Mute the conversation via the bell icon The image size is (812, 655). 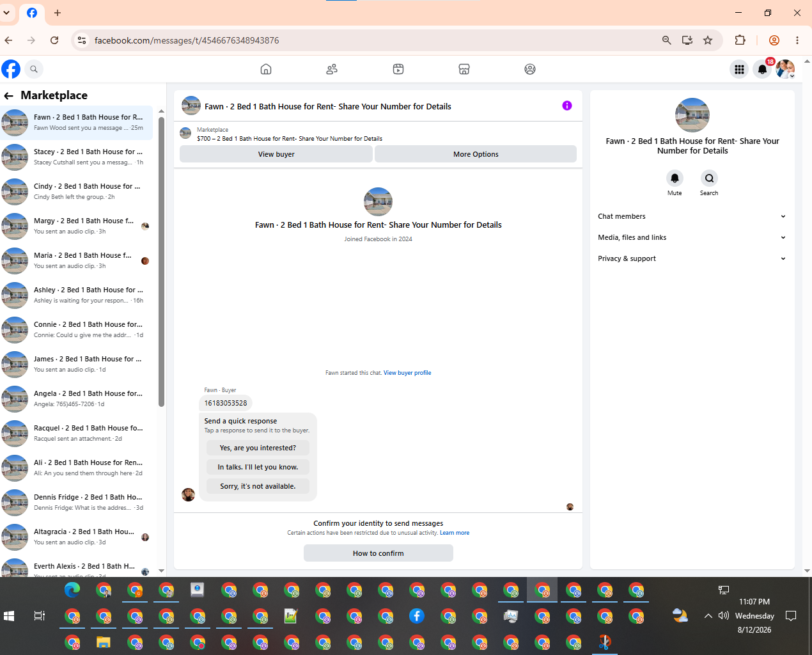pos(675,178)
